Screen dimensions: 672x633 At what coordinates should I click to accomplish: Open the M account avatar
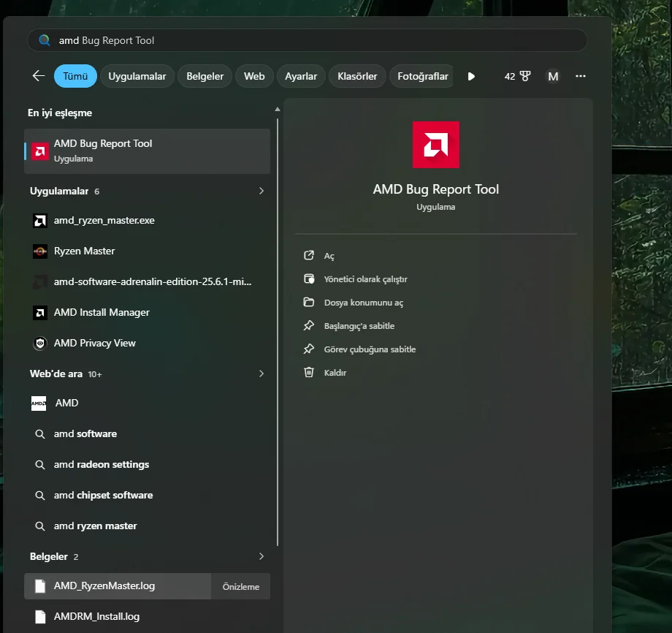(553, 76)
